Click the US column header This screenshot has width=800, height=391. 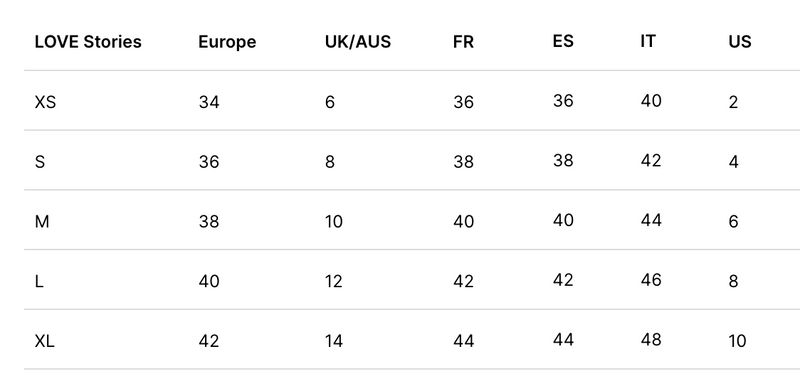[x=740, y=41]
